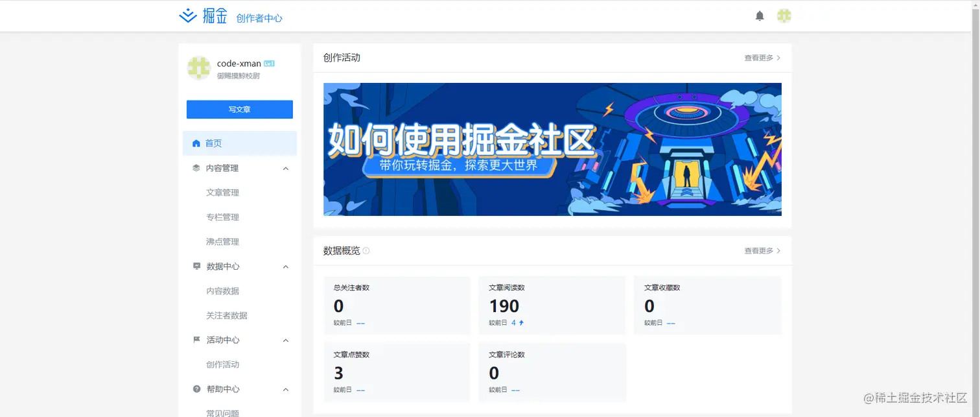Collapse the 内容管理 section chevron
The height and width of the screenshot is (417, 980).
point(286,169)
